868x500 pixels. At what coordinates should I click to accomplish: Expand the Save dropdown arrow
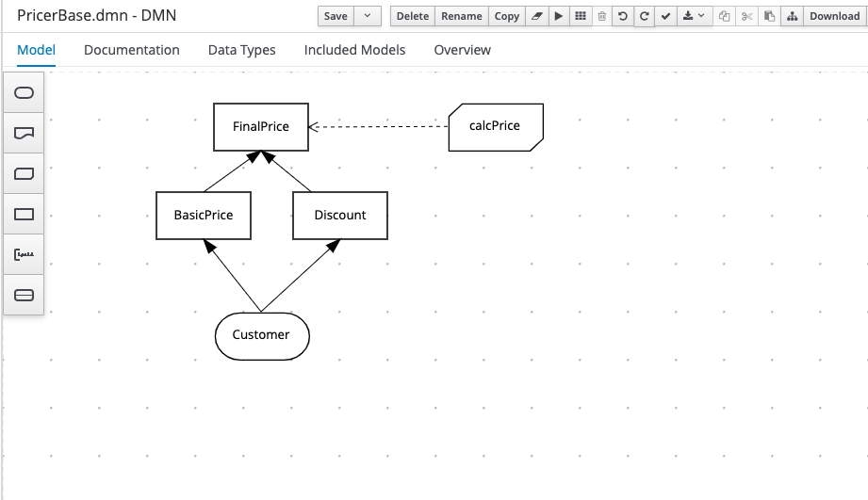click(x=368, y=16)
